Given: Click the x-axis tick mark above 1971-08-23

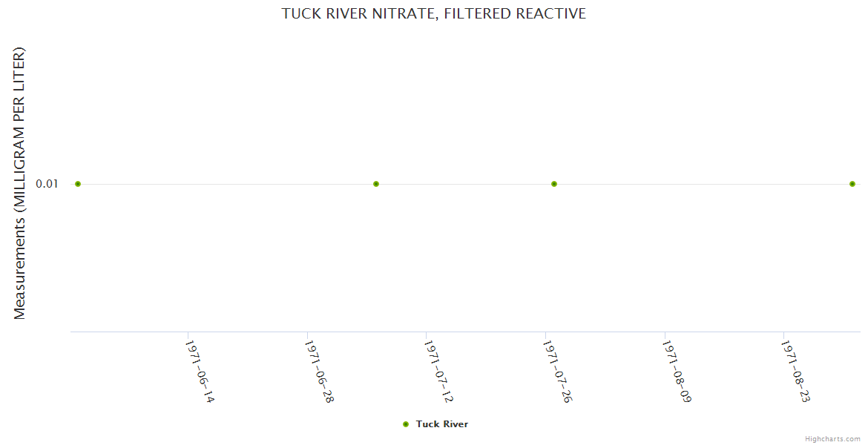Looking at the screenshot, I should tap(784, 335).
